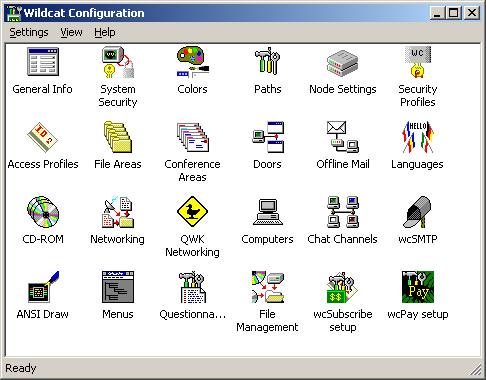Screen dimensions: 486x380
Task: Click the Paths tools icon
Action: click(267, 61)
